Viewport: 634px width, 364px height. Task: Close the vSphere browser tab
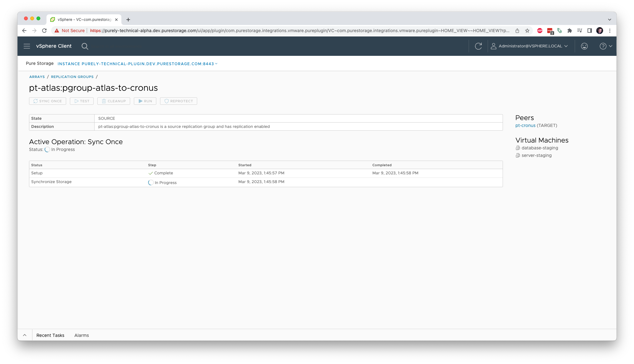(x=116, y=20)
